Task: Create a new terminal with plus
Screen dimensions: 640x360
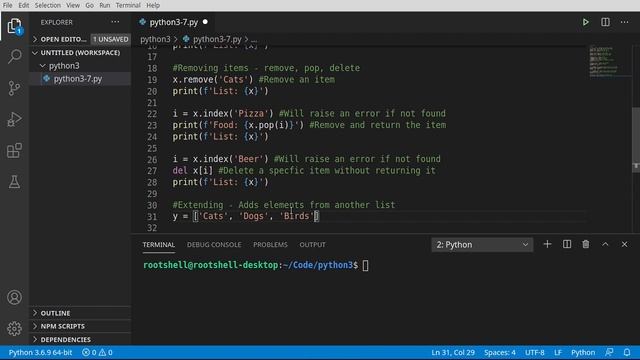Action: (547, 244)
